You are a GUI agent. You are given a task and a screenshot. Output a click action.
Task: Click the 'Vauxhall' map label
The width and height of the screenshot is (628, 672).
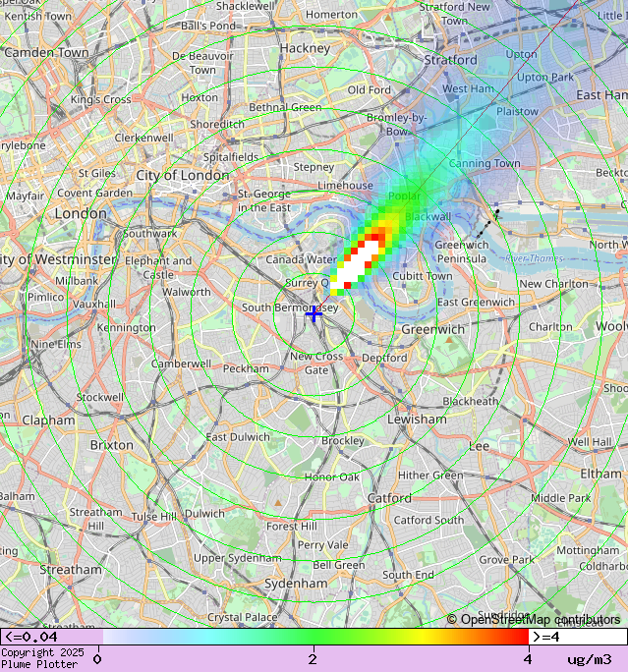pos(94,304)
